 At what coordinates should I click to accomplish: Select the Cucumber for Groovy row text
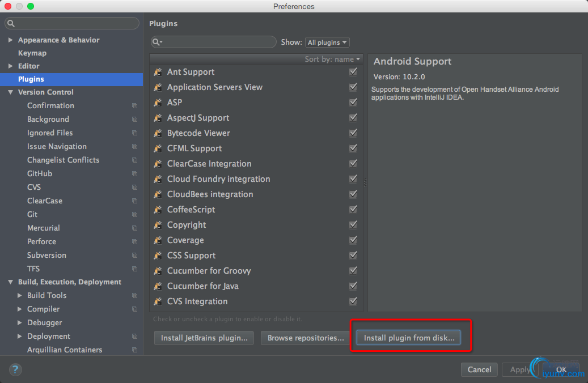pos(209,271)
